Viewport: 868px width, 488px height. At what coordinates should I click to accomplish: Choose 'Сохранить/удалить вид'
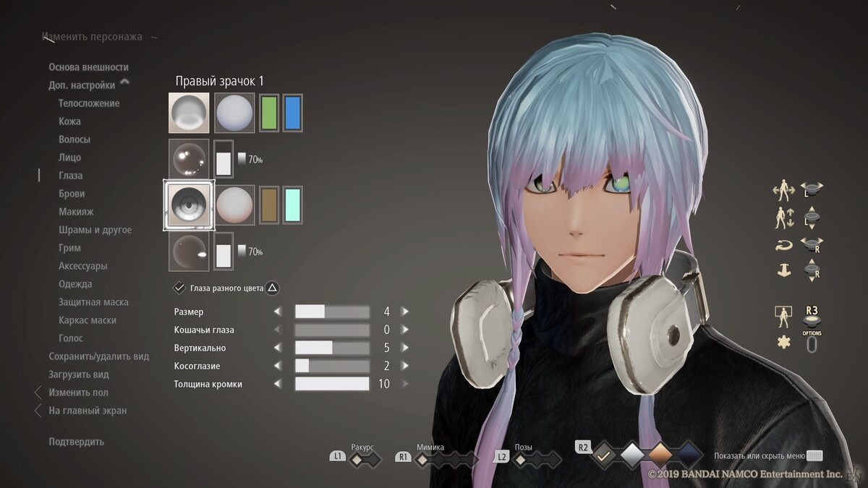tap(99, 356)
